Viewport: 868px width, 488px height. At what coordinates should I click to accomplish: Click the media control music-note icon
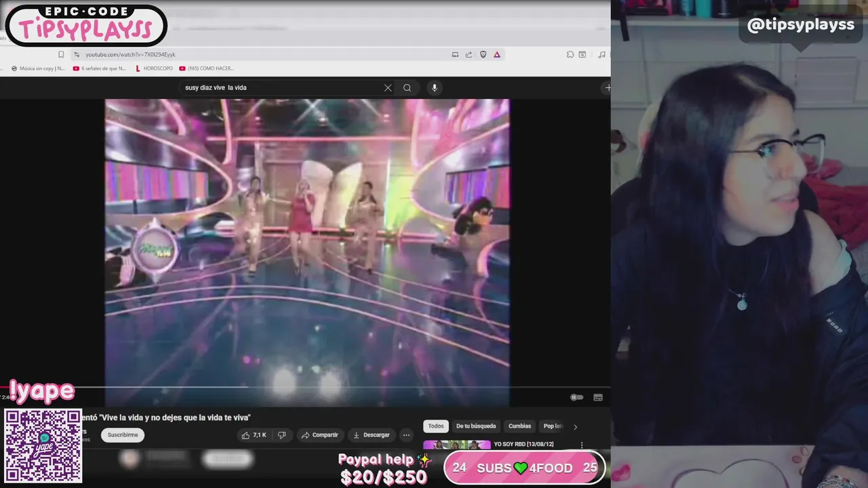(x=601, y=54)
